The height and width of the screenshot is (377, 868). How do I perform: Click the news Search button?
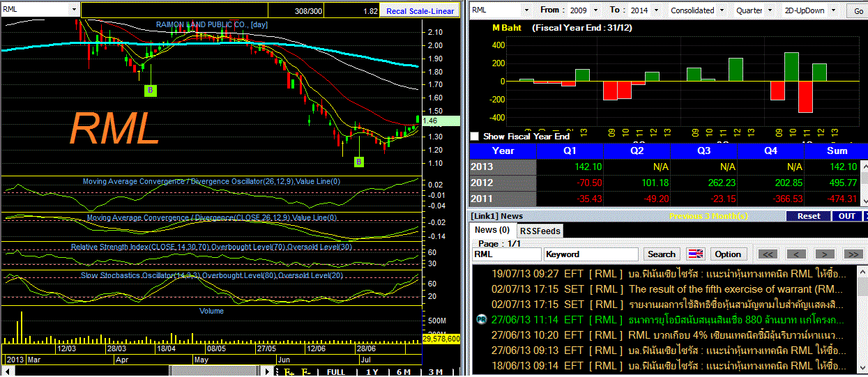coord(662,254)
